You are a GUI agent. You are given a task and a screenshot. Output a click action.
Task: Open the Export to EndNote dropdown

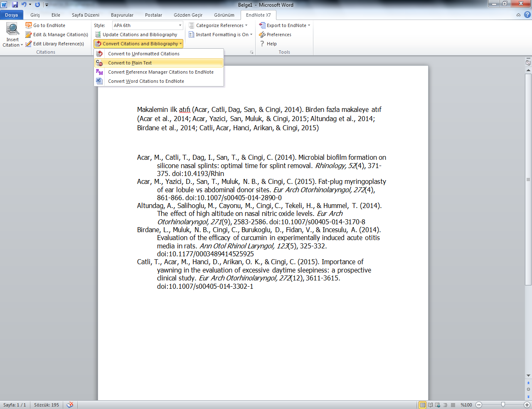(x=285, y=25)
